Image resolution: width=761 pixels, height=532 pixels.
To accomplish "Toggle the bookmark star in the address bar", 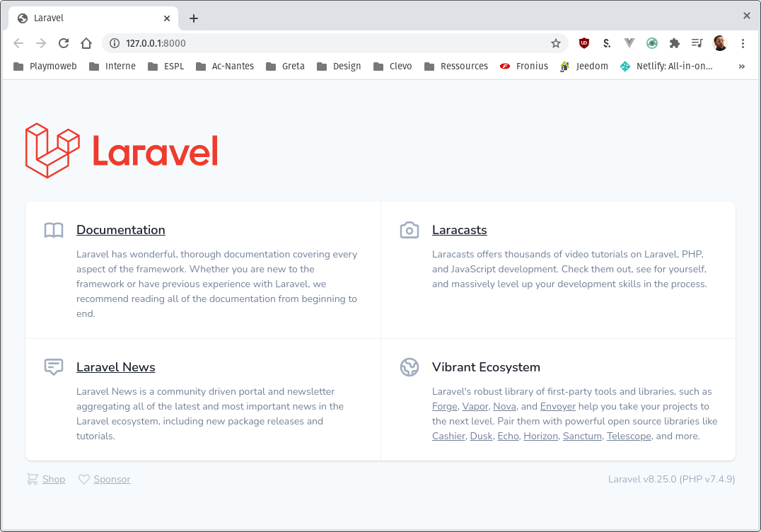I will click(556, 43).
